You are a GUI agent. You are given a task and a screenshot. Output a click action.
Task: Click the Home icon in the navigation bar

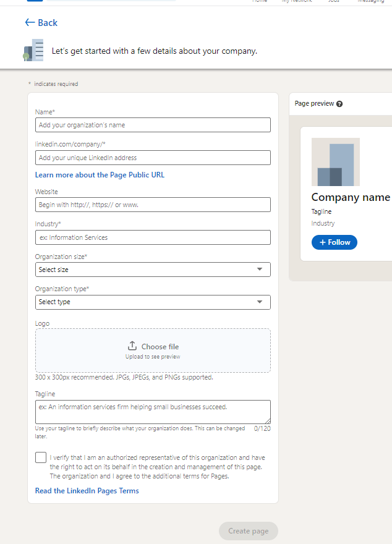point(260,1)
